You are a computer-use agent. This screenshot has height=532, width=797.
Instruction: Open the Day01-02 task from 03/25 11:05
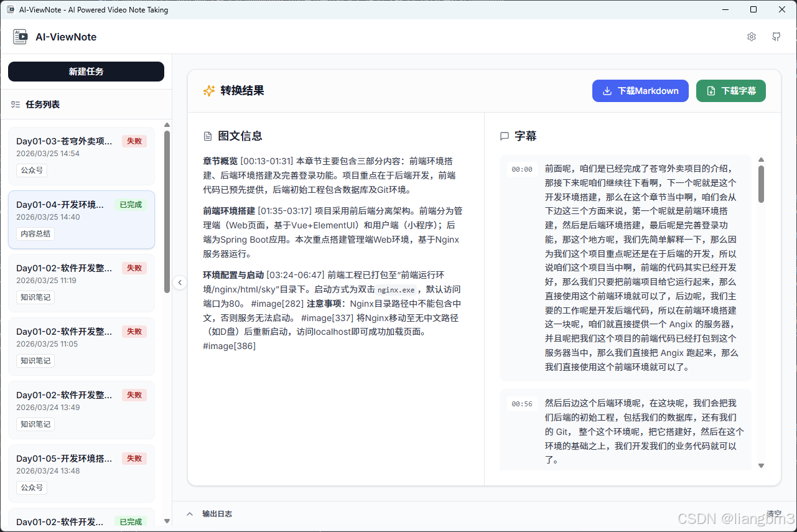point(82,347)
